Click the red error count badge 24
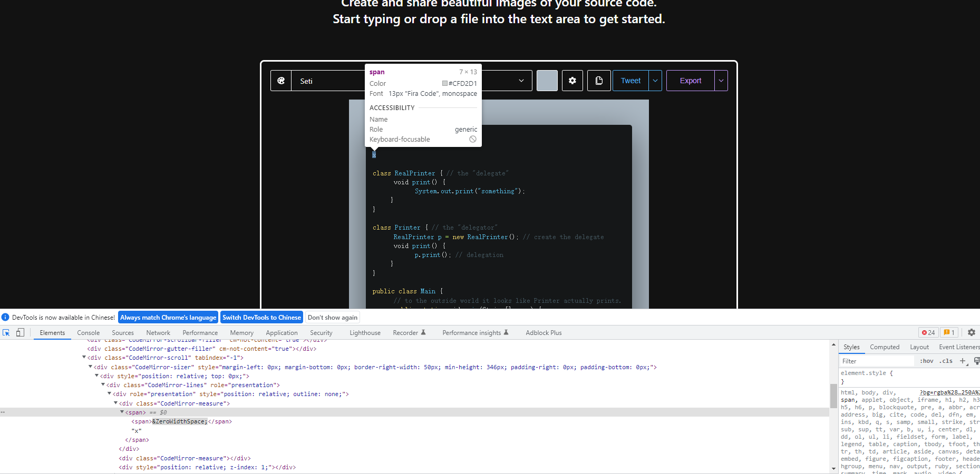The height and width of the screenshot is (474, 980). [x=928, y=332]
